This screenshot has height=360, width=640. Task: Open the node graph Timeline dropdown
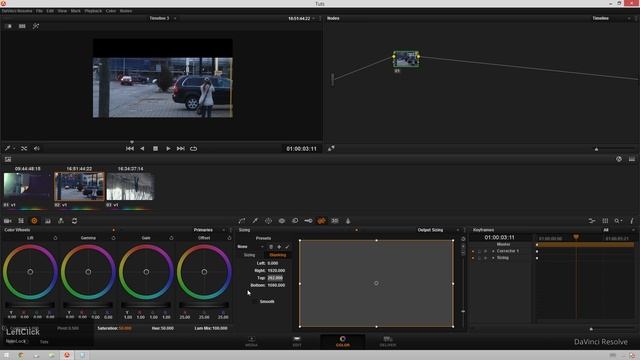click(629, 18)
